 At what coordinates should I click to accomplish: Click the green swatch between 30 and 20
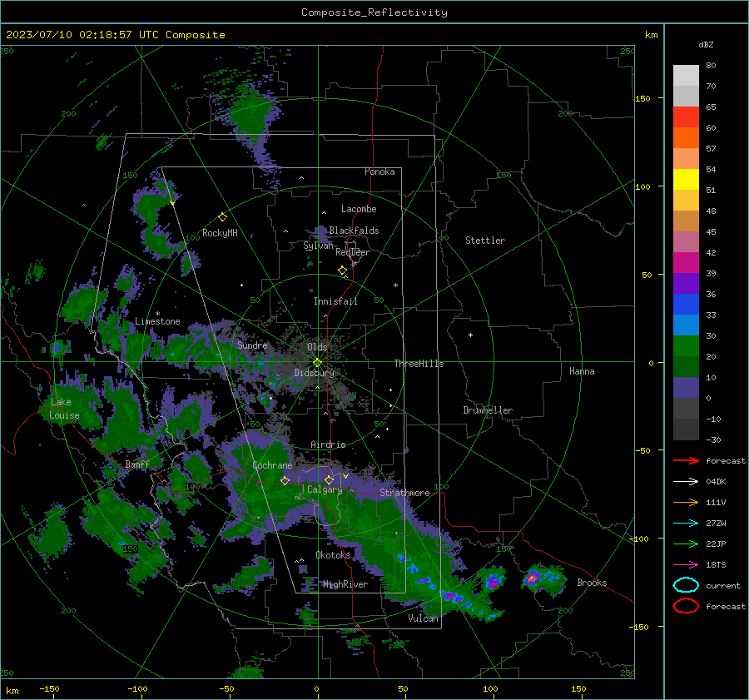pyautogui.click(x=686, y=346)
